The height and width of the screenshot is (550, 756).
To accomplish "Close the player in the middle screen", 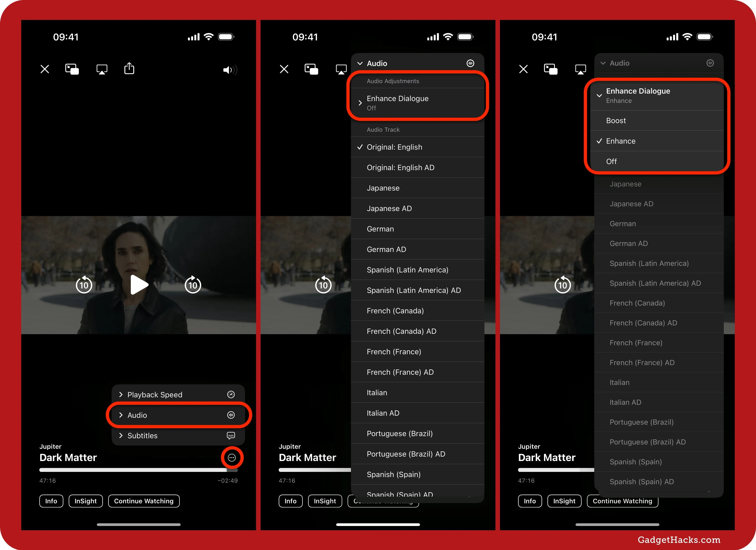I will (x=284, y=69).
